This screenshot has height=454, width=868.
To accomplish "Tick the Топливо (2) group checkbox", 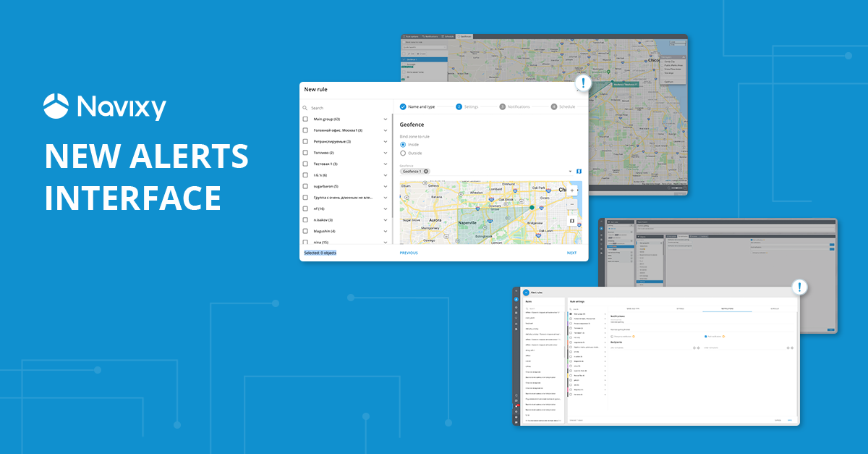I will point(305,153).
